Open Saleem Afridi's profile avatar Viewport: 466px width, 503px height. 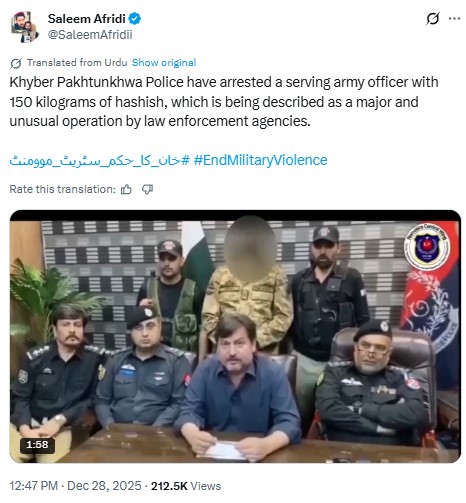coord(25,27)
